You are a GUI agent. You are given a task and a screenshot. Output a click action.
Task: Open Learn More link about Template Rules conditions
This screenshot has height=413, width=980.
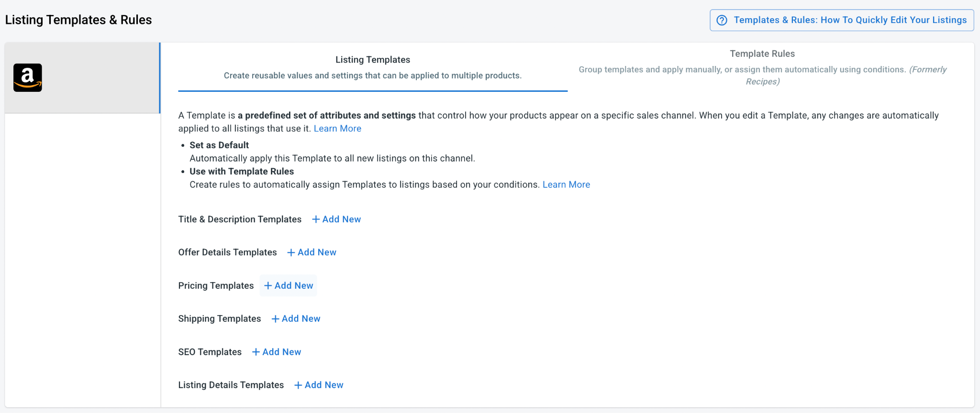tap(566, 185)
